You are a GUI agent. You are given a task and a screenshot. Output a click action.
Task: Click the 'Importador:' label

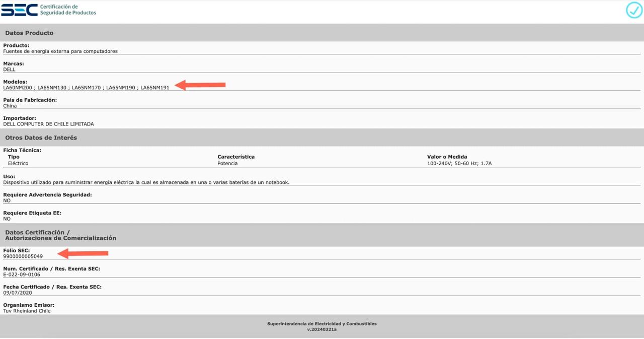[20, 118]
